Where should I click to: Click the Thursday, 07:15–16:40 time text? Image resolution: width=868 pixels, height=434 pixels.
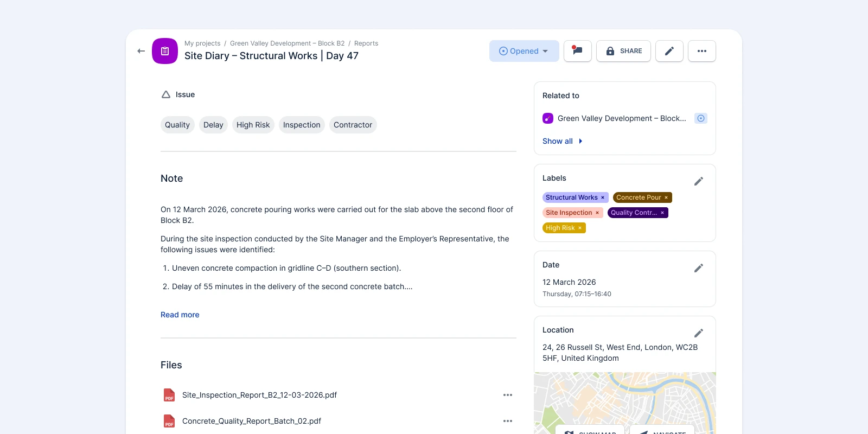click(577, 294)
